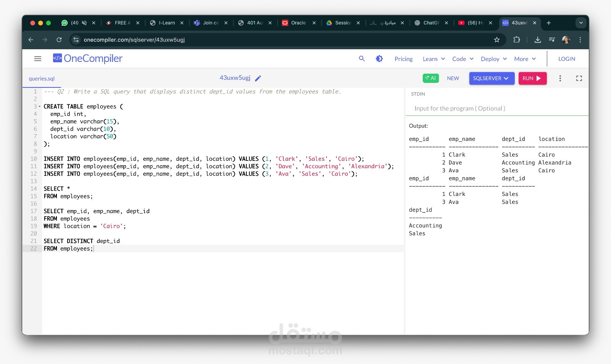
Task: Run the code with RUN button
Action: (532, 78)
